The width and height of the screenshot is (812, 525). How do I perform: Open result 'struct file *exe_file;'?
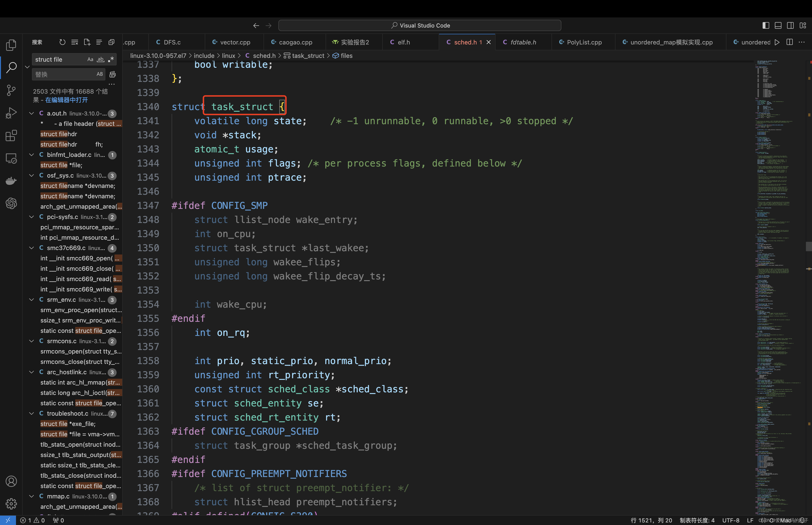click(68, 424)
